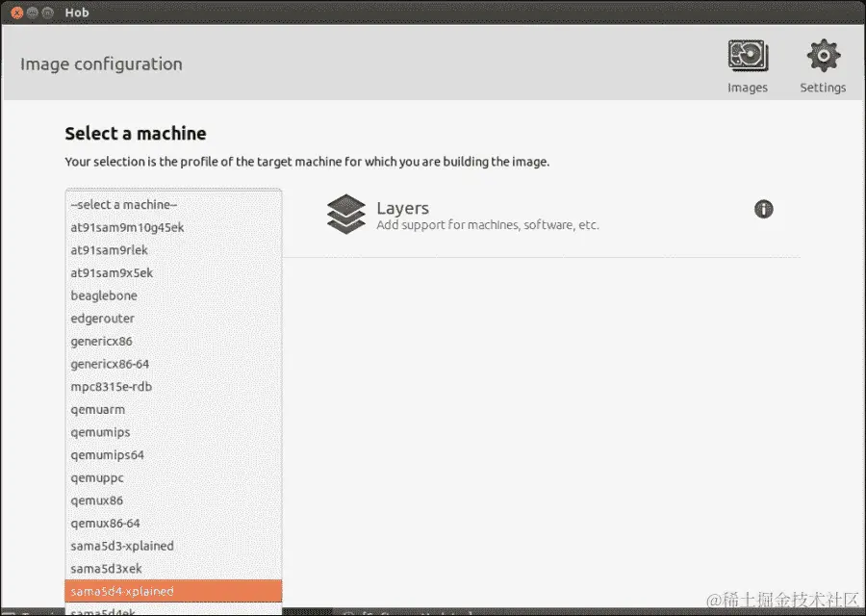Choose at91sam9rlek machine

pos(173,250)
